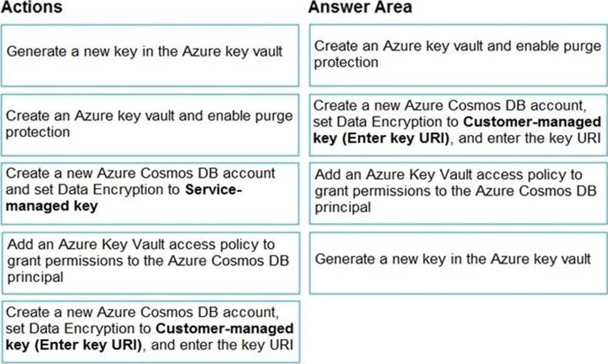Click "protection" word in Answer Area's first item
Viewport: 608px width, 364px height.
tap(346, 62)
